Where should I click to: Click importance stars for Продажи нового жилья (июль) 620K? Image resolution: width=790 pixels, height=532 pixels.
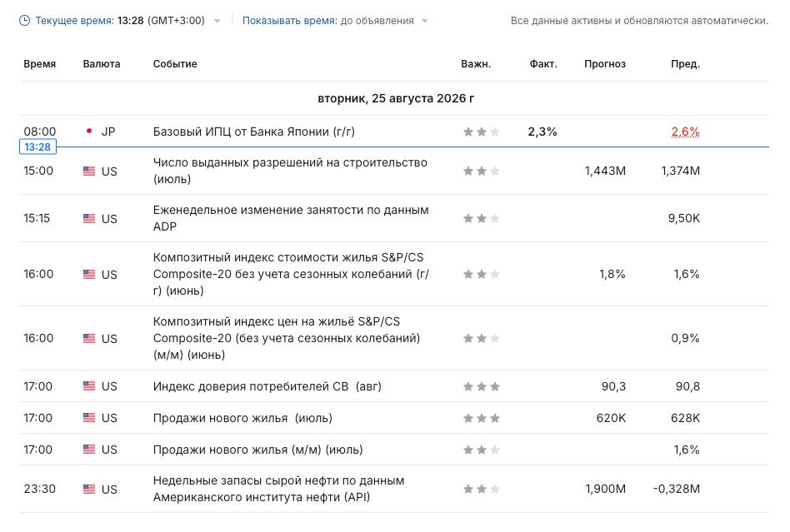(482, 418)
